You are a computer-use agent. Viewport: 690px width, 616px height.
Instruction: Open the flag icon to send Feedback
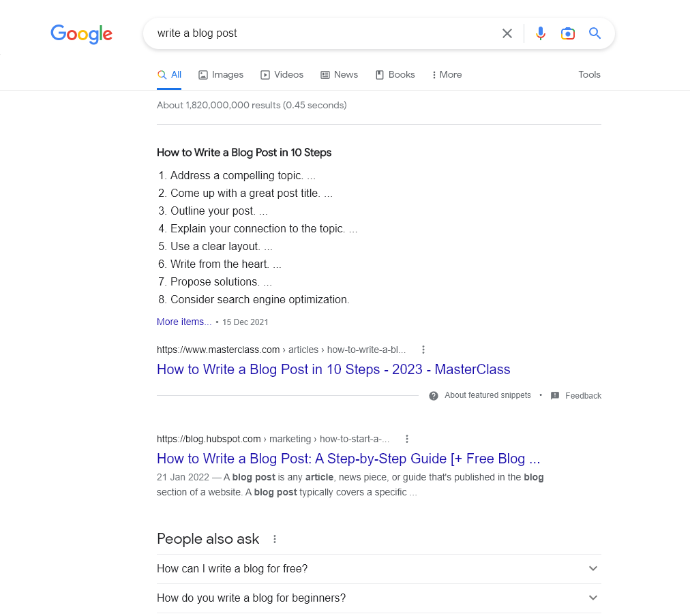click(554, 395)
